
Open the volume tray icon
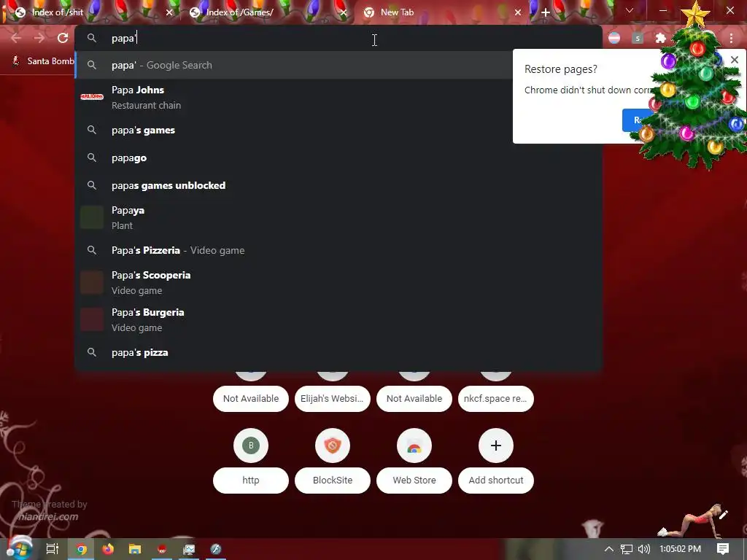[x=643, y=549]
